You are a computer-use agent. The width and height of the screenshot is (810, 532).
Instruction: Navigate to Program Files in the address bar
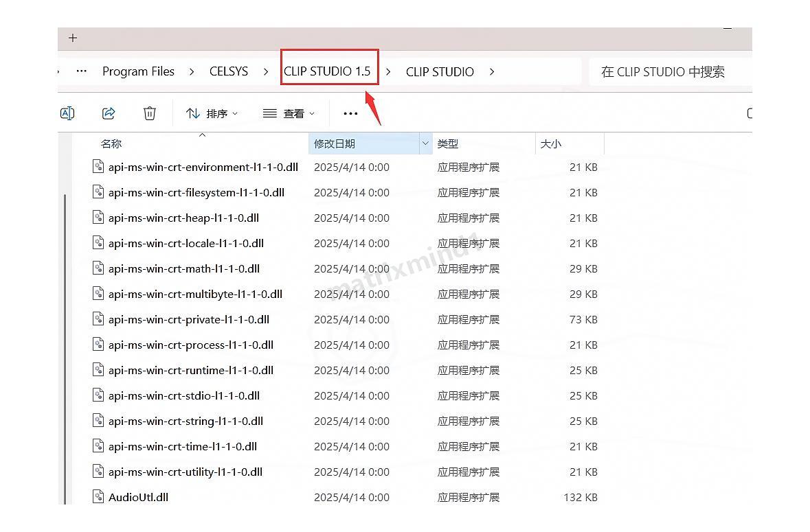[138, 71]
